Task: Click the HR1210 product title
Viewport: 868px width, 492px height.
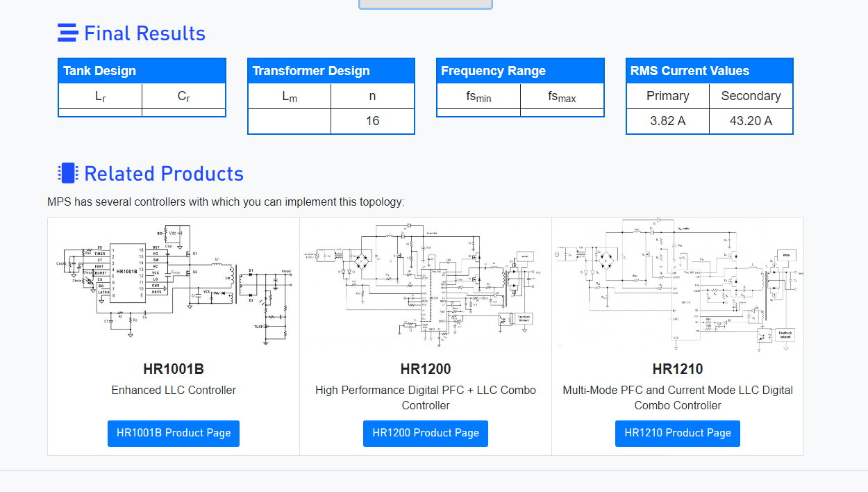Action: coord(678,369)
